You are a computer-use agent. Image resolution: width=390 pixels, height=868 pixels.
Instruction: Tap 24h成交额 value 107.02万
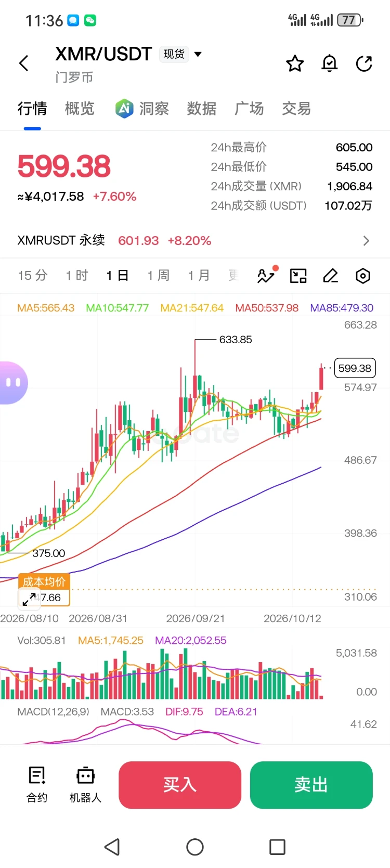click(x=348, y=205)
